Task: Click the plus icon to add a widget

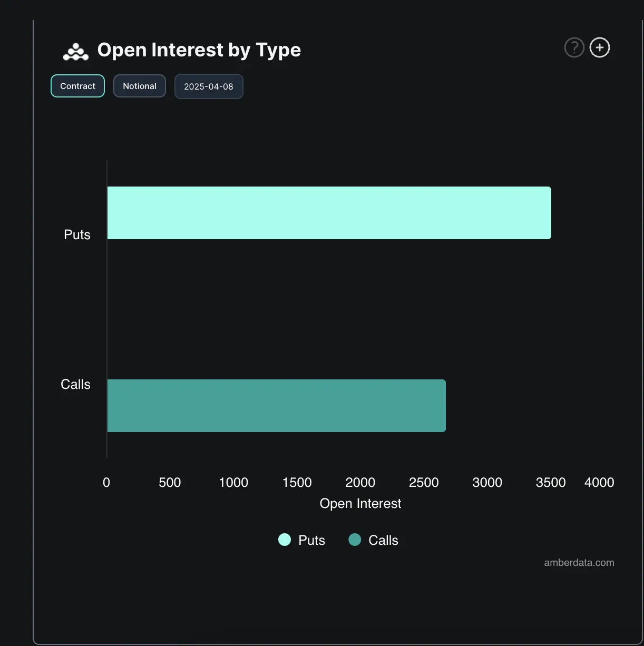Action: point(599,47)
